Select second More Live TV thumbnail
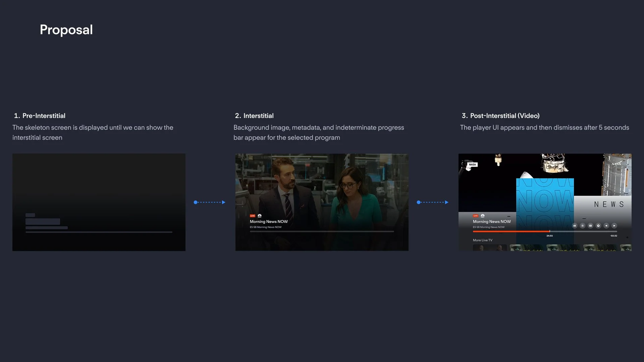Image resolution: width=644 pixels, height=362 pixels. pos(526,248)
